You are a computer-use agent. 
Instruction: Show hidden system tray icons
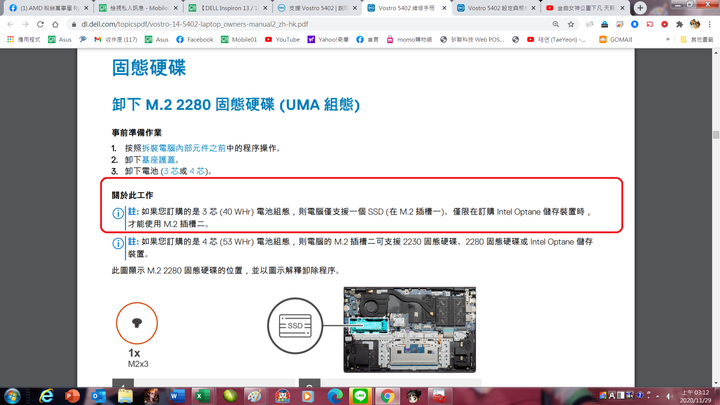[x=658, y=396]
